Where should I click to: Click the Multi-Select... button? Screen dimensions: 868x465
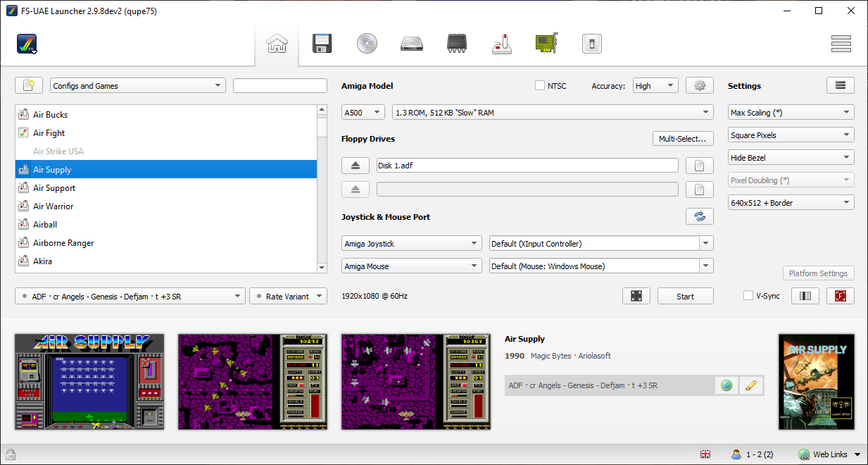click(x=683, y=139)
